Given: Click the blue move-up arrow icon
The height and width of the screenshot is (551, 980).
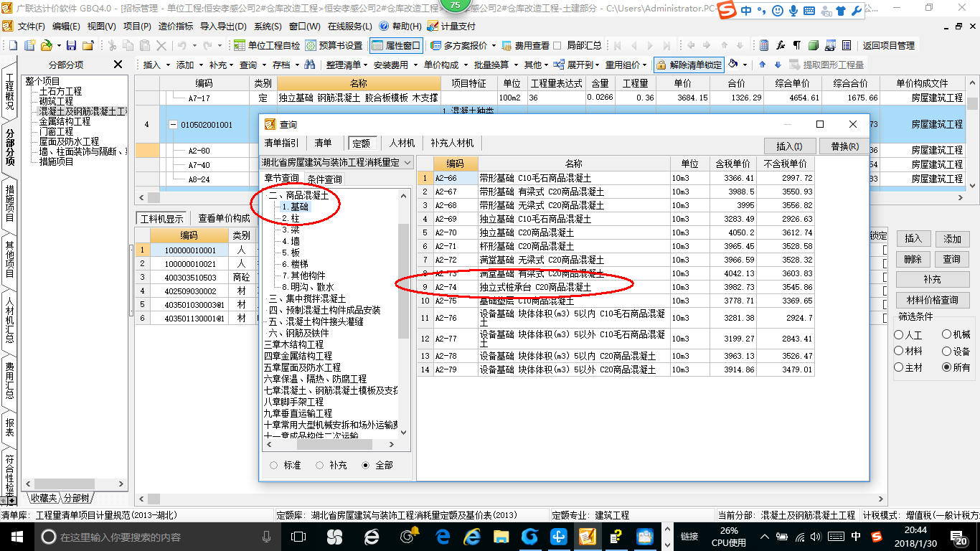Looking at the screenshot, I should click(763, 65).
